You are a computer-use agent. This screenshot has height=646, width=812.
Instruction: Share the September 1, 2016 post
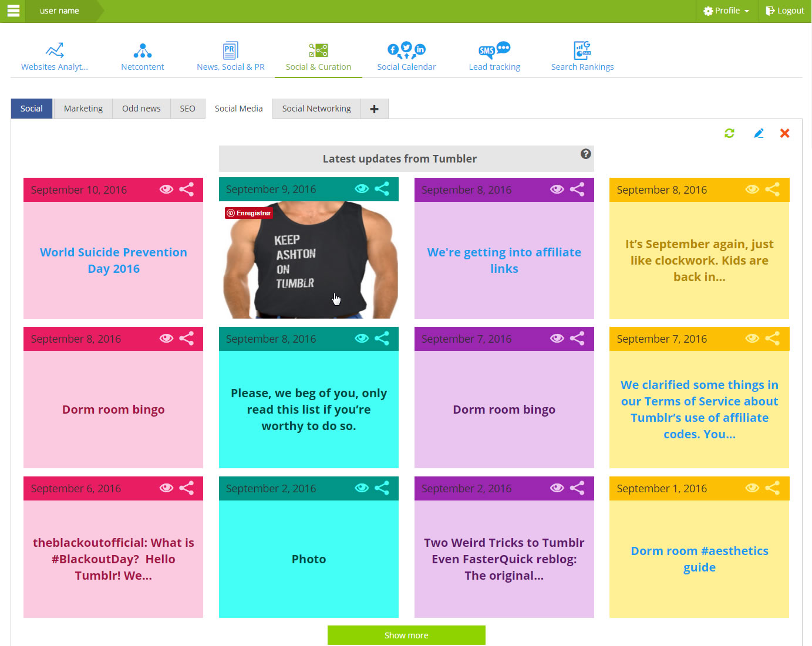[x=773, y=488]
